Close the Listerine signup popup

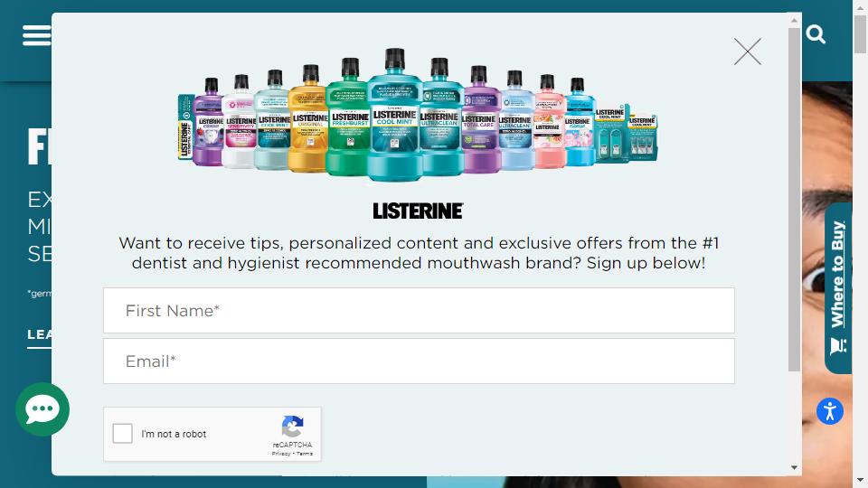(748, 52)
